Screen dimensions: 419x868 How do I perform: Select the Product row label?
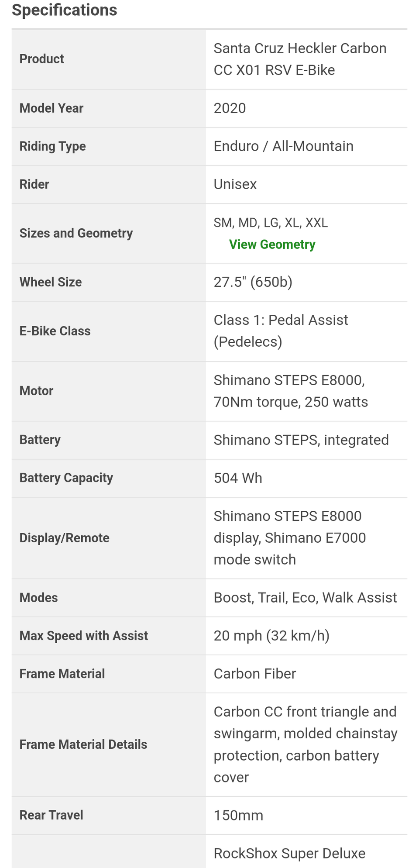pyautogui.click(x=42, y=59)
